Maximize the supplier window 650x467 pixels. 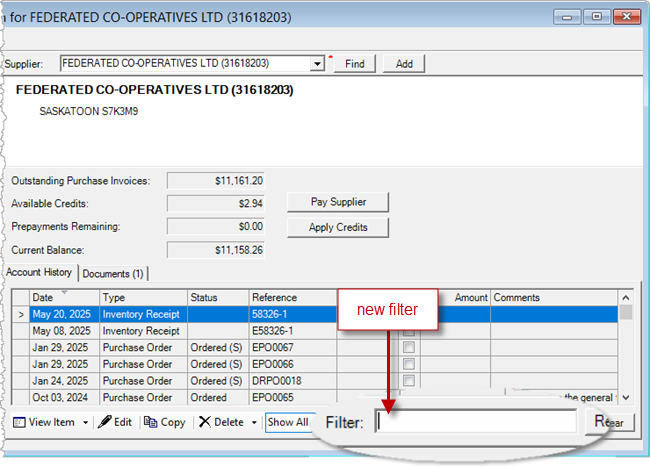[597, 17]
